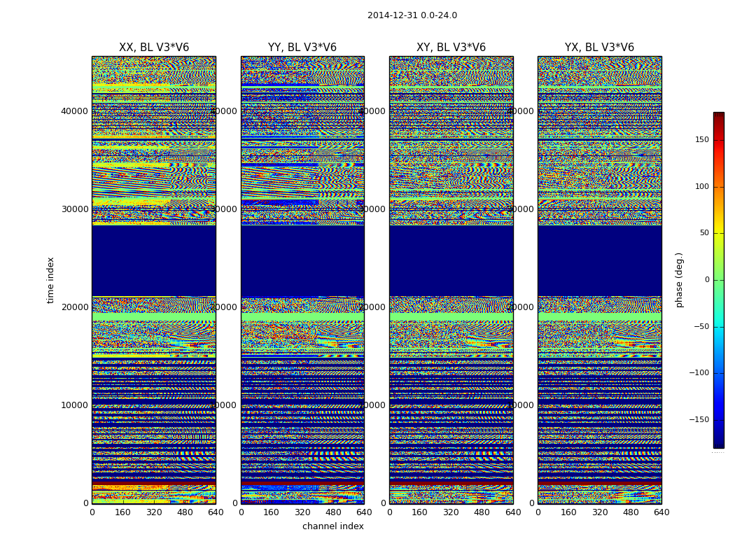Click the YX plot x-axis tick 640

[x=661, y=512]
